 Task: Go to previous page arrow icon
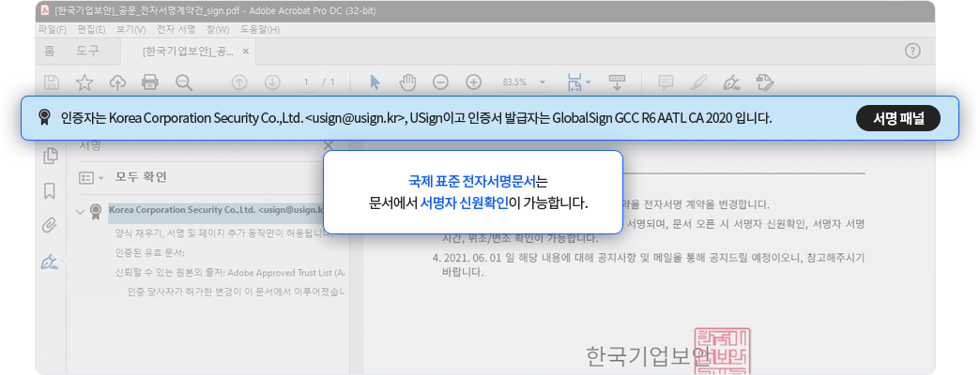[x=239, y=82]
